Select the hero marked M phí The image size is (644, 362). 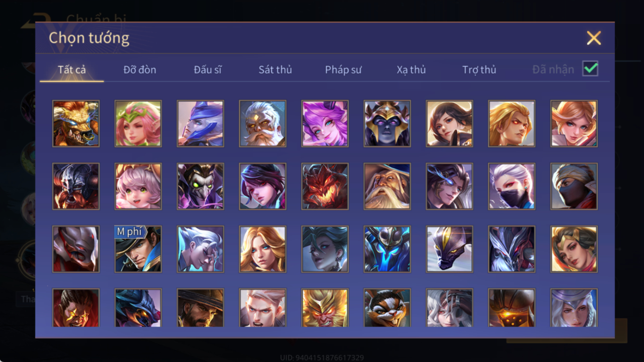(138, 249)
